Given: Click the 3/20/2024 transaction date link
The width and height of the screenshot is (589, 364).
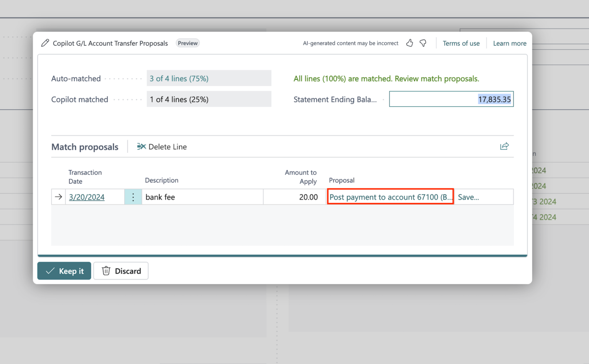Looking at the screenshot, I should point(87,197).
